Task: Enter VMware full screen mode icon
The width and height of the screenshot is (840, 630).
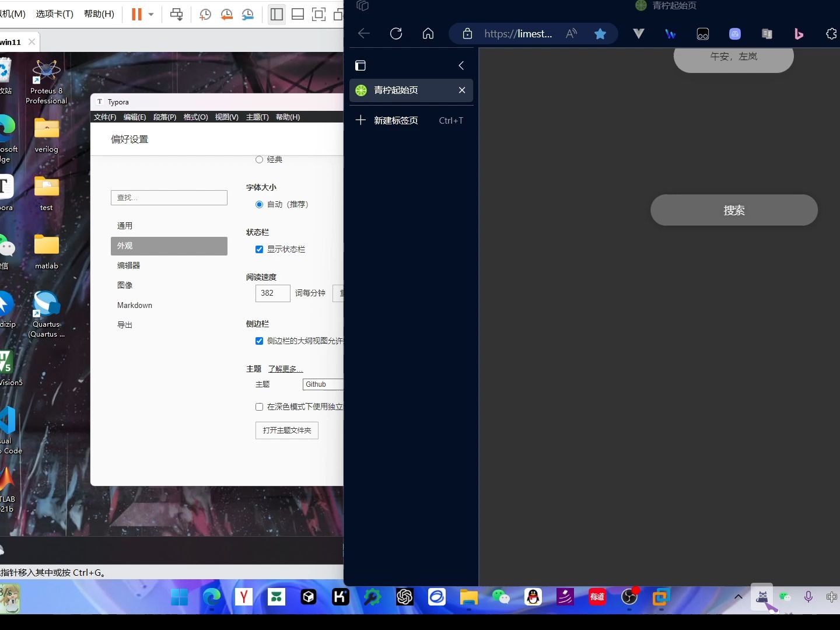Action: click(318, 14)
